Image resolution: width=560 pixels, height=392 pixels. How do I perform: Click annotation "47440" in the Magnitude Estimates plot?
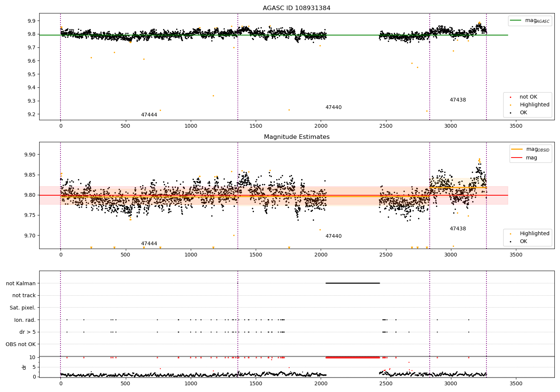333,236
